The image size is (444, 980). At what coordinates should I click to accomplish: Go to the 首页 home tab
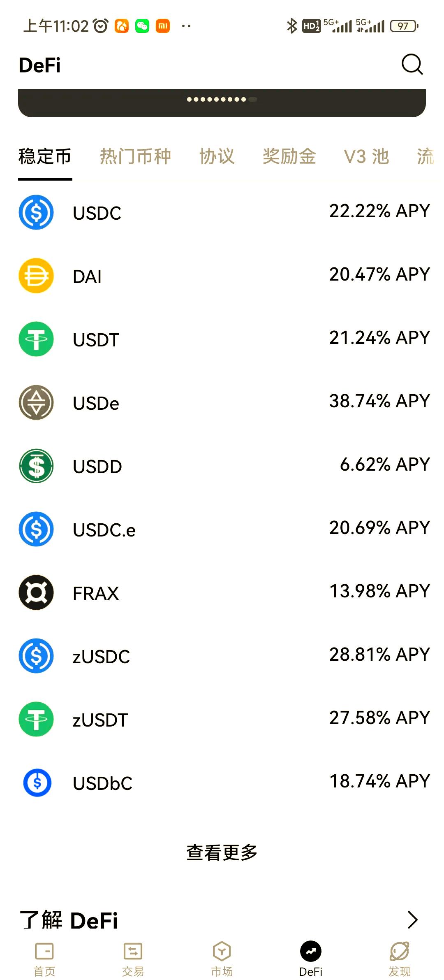(44, 959)
